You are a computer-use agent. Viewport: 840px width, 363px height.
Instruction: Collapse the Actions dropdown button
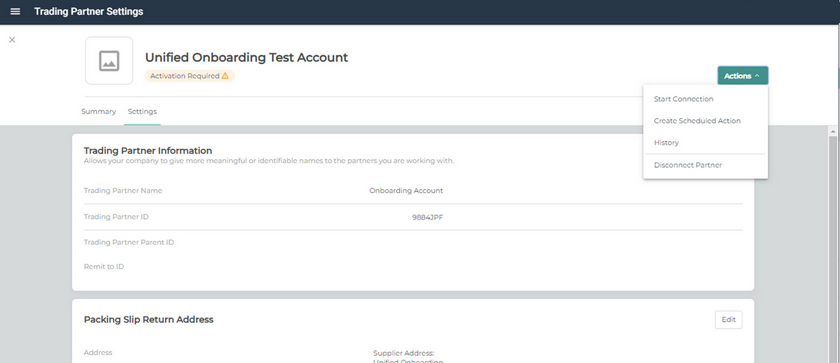pyautogui.click(x=742, y=75)
